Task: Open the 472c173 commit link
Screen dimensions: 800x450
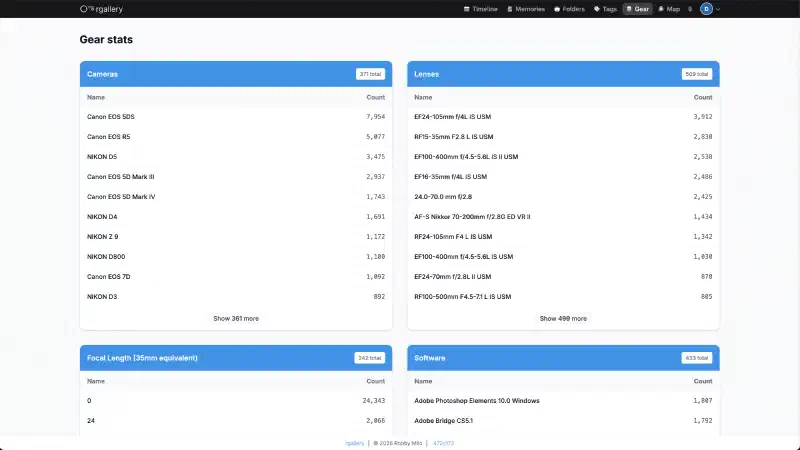Action: [x=443, y=442]
